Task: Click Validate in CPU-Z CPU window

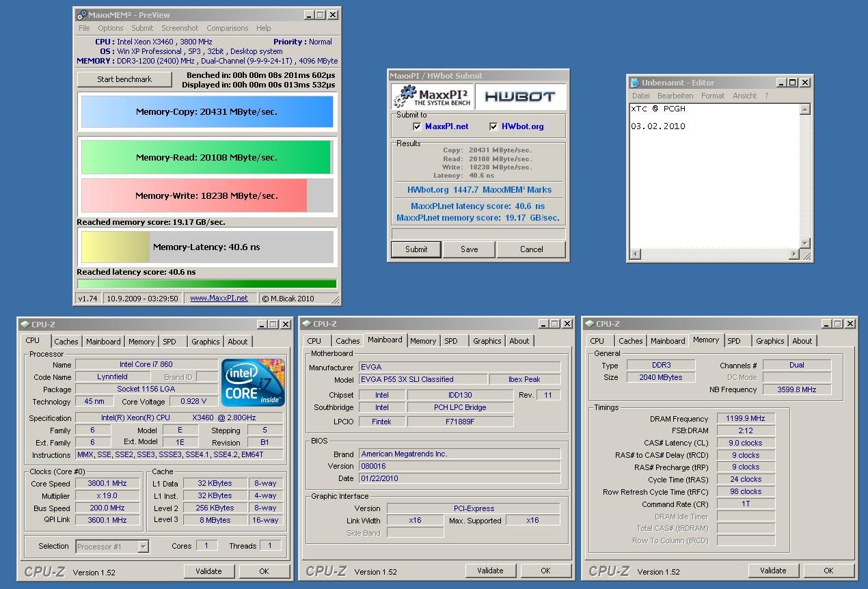Action: (x=208, y=571)
